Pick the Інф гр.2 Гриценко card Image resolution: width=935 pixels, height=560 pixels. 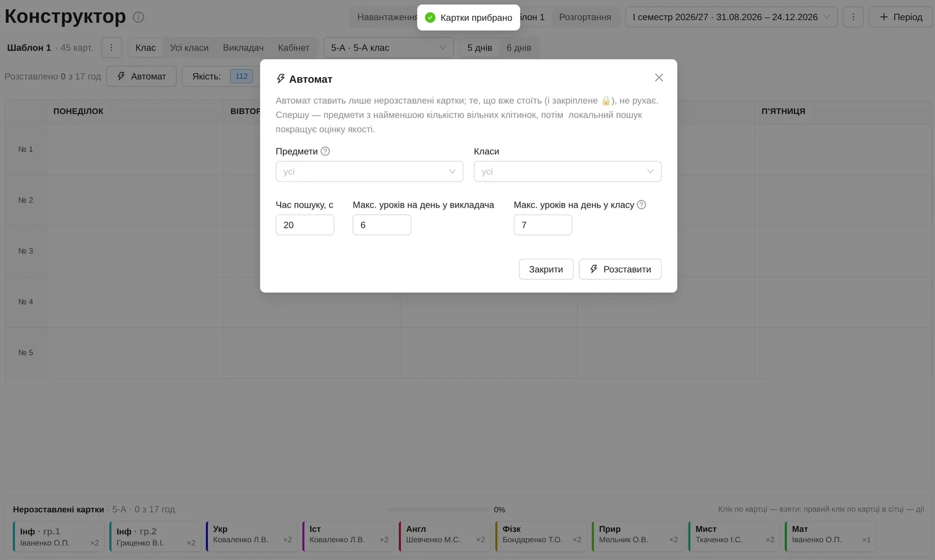pyautogui.click(x=155, y=536)
